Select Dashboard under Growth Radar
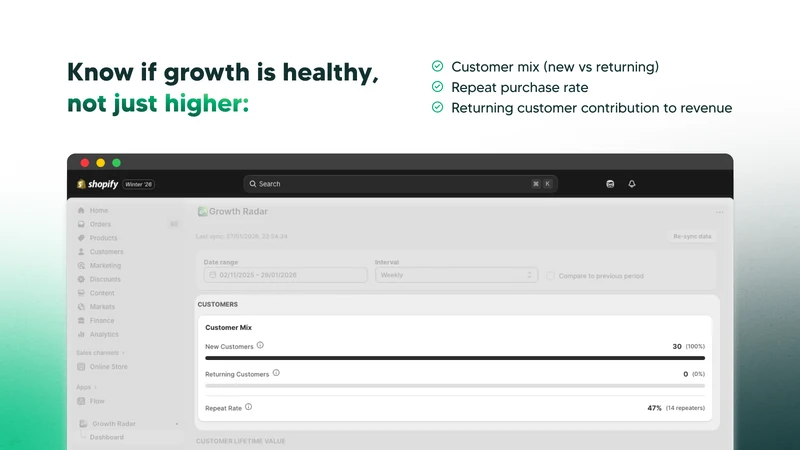Screen dimensions: 800x450 (x=107, y=437)
